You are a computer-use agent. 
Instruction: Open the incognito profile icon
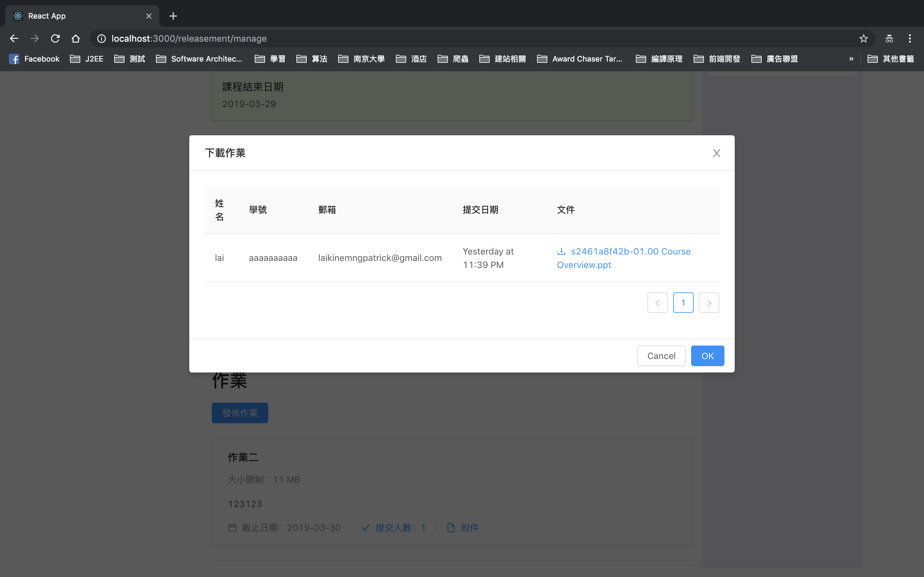tap(889, 38)
